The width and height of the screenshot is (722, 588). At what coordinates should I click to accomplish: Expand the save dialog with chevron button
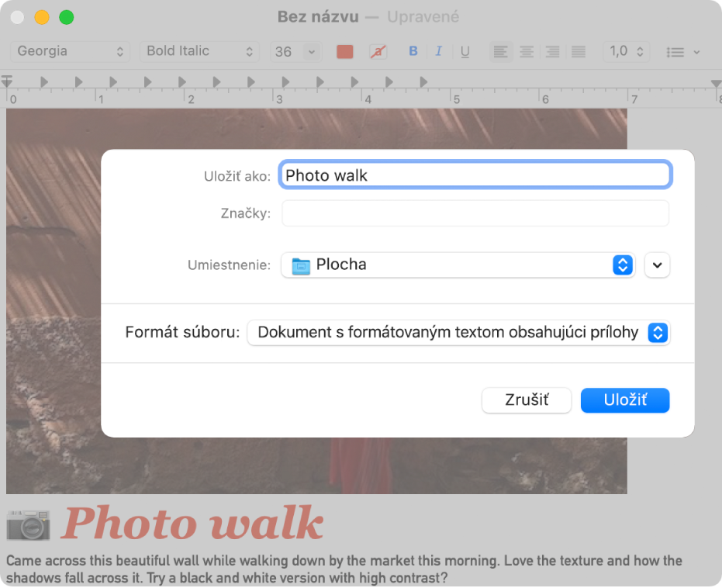(657, 265)
